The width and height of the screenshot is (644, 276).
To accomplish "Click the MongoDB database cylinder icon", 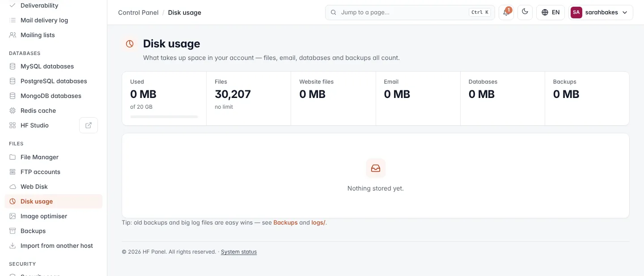I will point(13,96).
